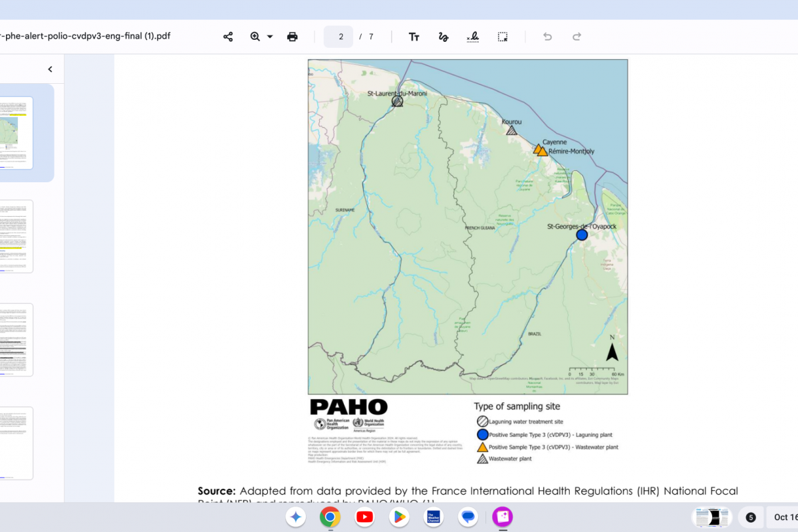Open the notification count badge
This screenshot has height=532, width=798.
click(x=751, y=517)
